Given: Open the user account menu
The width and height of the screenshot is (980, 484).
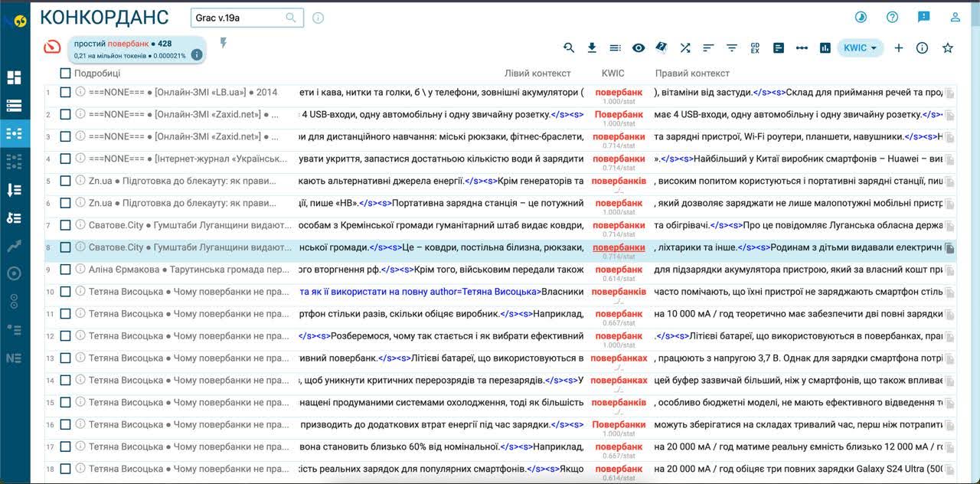Looking at the screenshot, I should coord(955,17).
